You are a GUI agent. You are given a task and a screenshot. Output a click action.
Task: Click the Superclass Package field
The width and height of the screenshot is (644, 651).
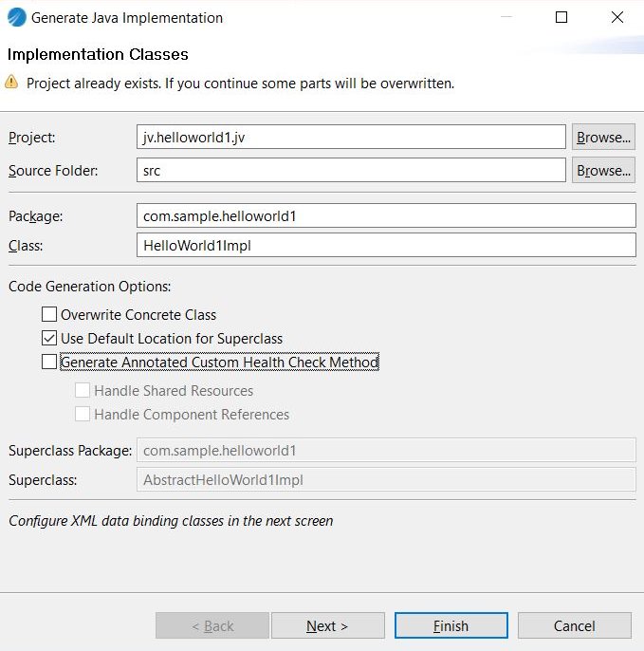(386, 450)
